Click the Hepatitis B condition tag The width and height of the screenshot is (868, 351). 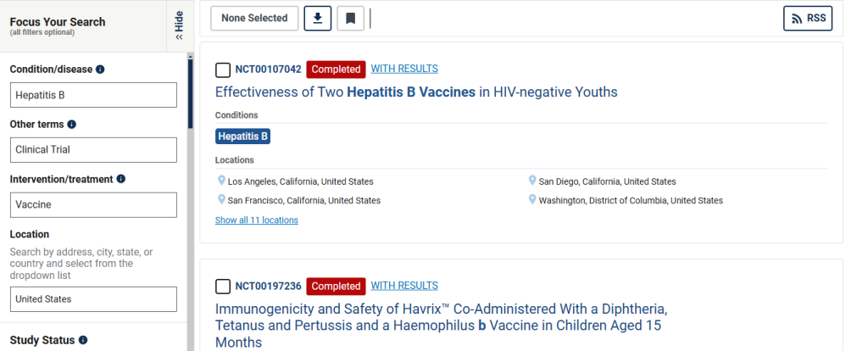click(x=243, y=136)
